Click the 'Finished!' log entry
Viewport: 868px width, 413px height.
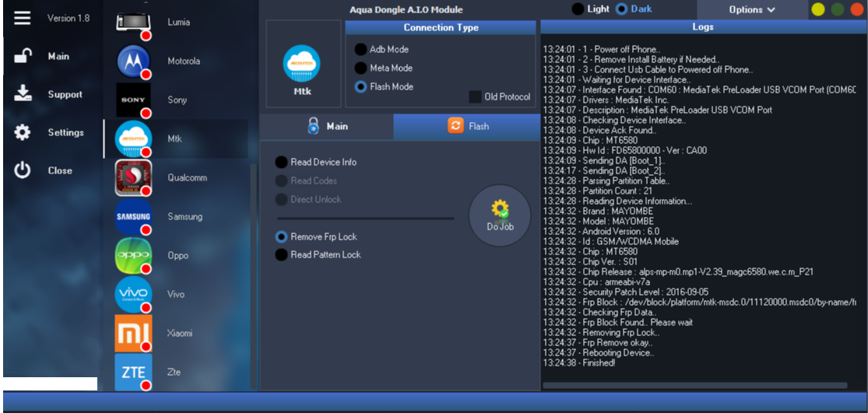pos(579,362)
